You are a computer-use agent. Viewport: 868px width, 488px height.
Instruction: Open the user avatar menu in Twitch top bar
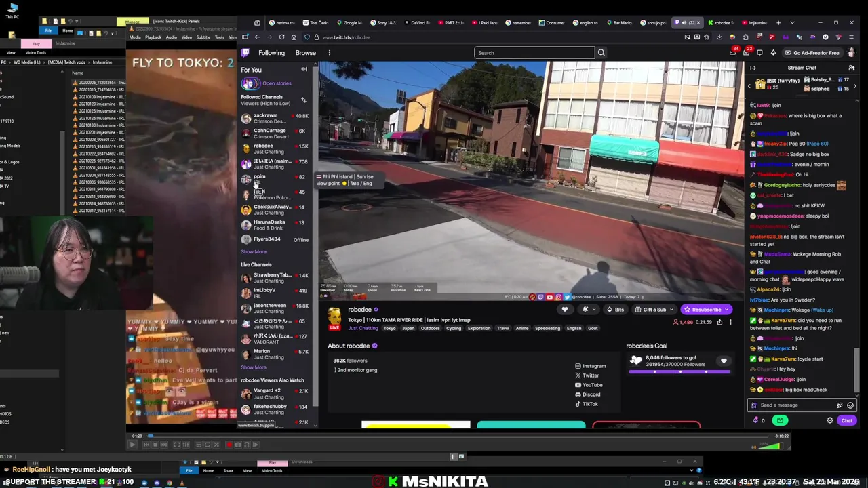point(852,53)
